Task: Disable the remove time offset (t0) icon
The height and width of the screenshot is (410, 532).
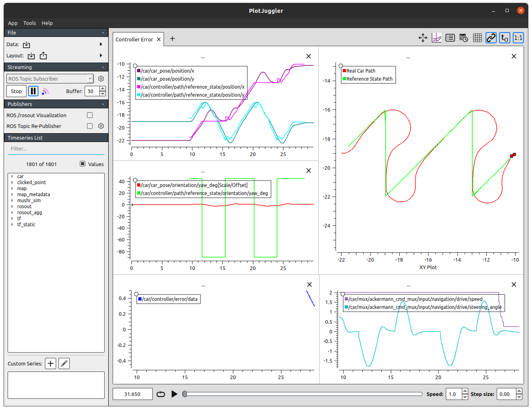Action: (504, 38)
